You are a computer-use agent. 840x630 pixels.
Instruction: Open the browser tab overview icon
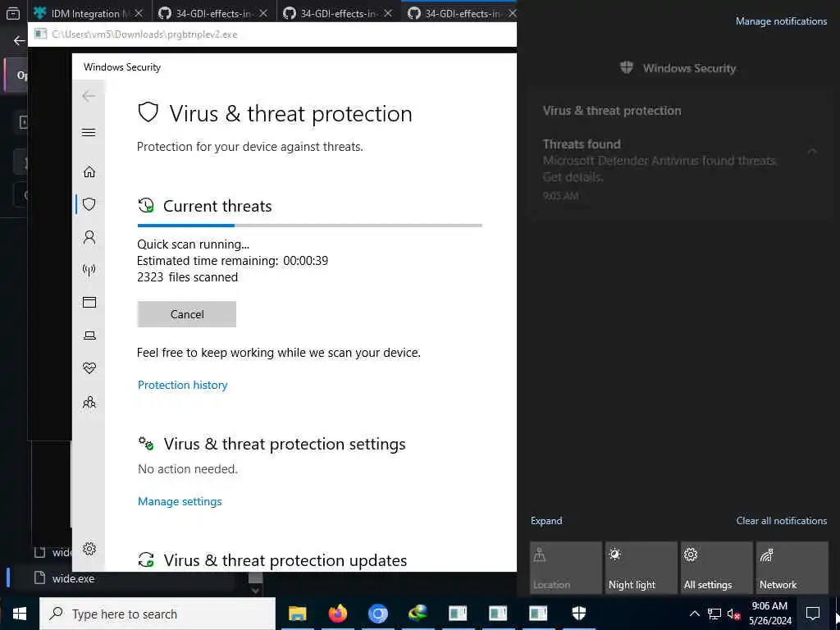click(x=13, y=13)
